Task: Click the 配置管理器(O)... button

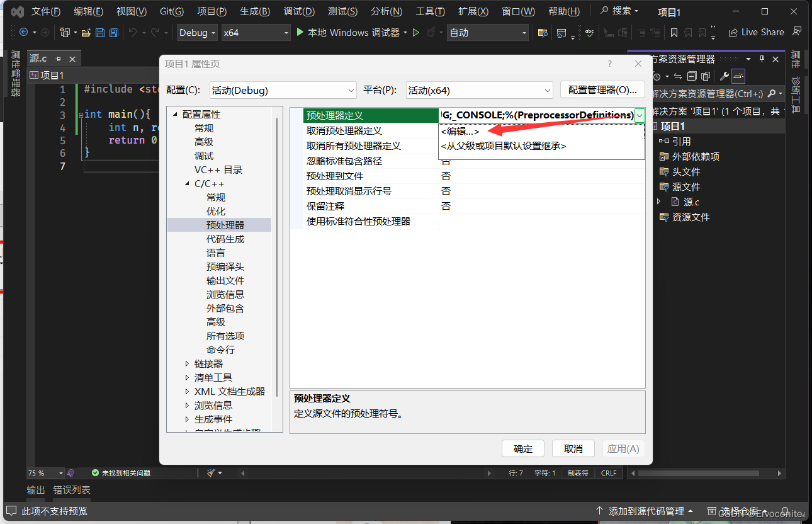Action: pos(602,90)
